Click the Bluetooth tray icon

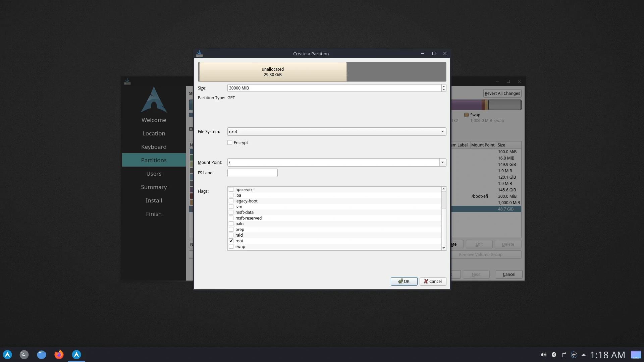tap(554, 355)
